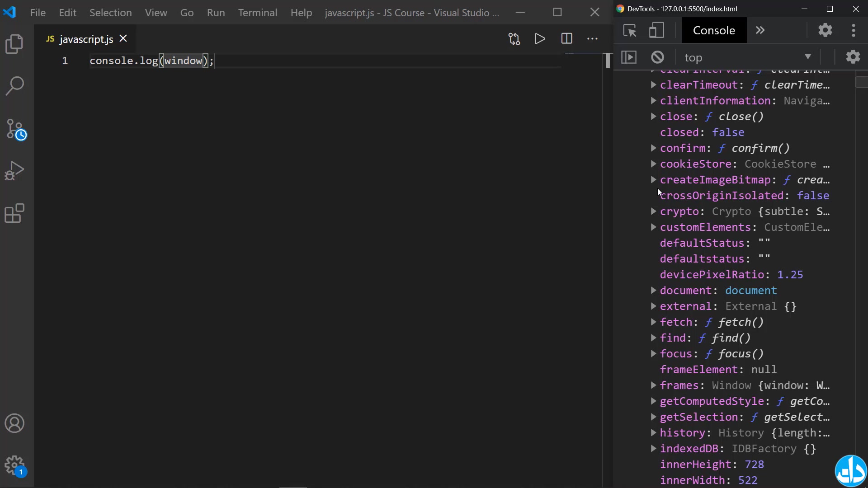
Task: Show the console sidebar
Action: pyautogui.click(x=629, y=57)
